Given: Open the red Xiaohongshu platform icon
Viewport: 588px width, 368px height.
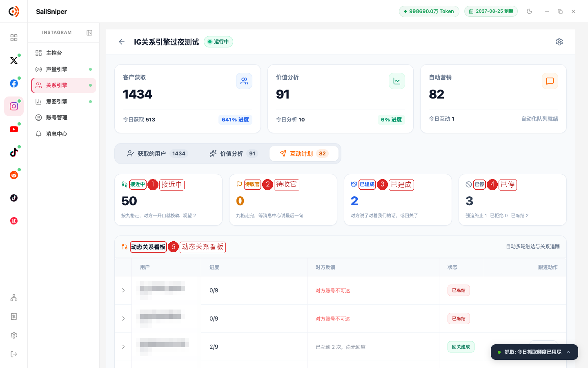Looking at the screenshot, I should point(14,221).
